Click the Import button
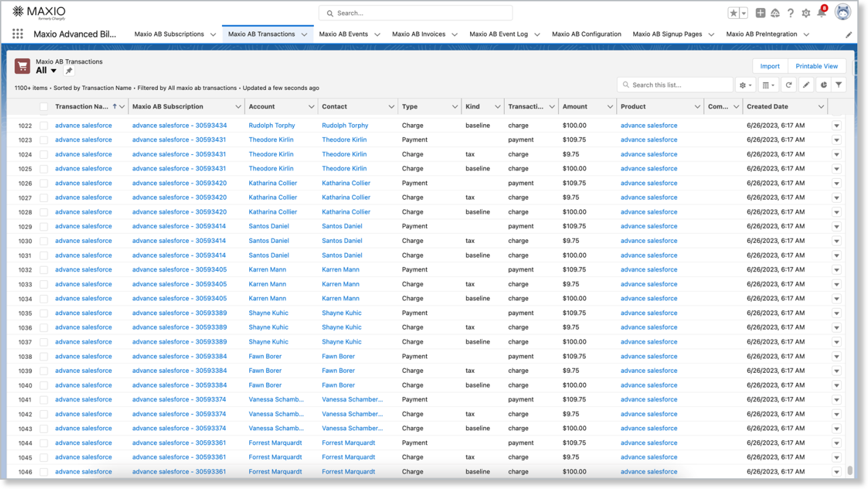The width and height of the screenshot is (868, 489). coord(770,66)
